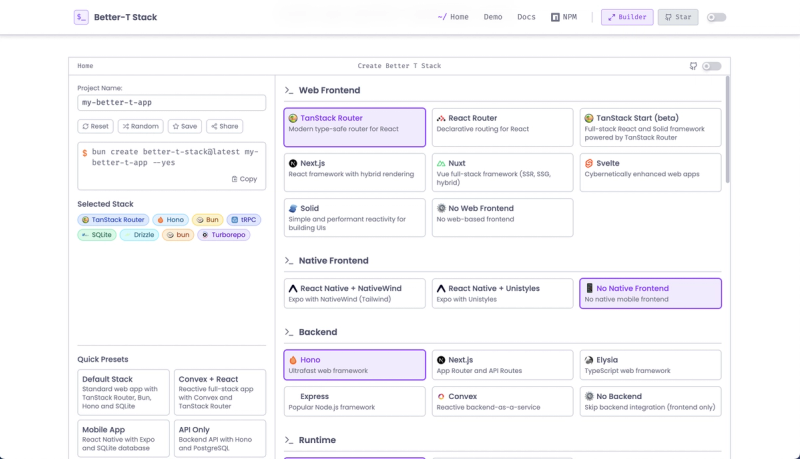Click the No Native Frontend phone icon
800x459 pixels.
[589, 288]
